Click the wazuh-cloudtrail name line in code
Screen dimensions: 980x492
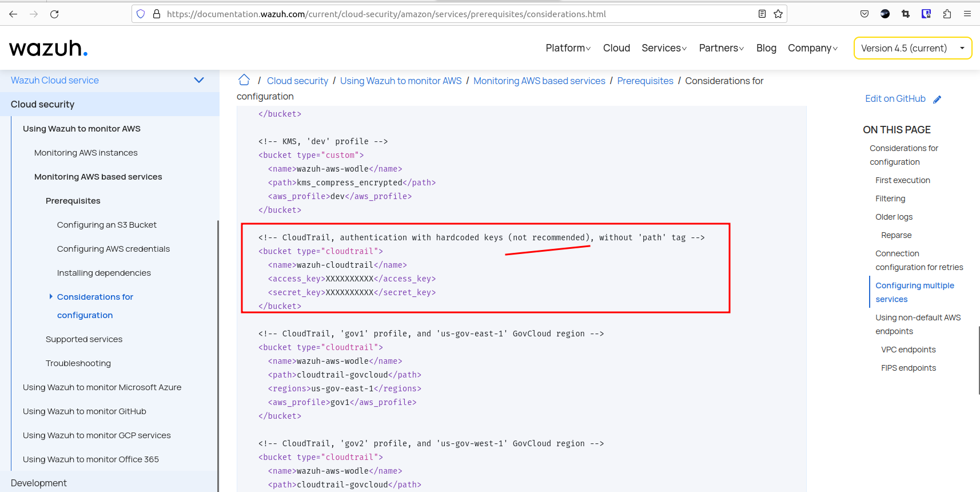[x=337, y=265]
